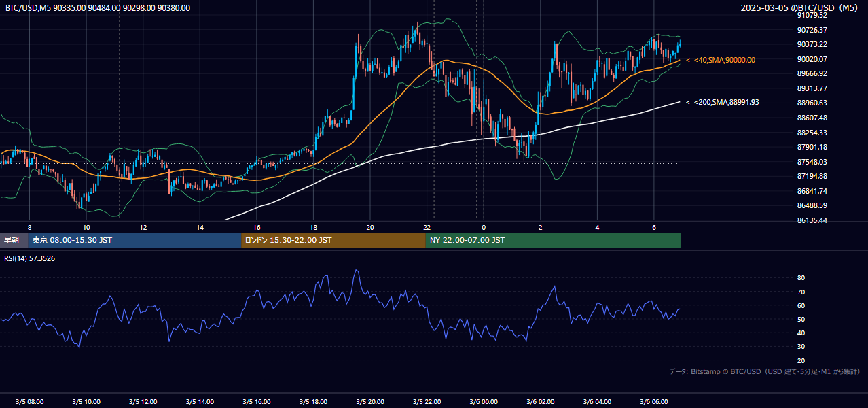Click price axis value 91079.52
Viewport: 868px width, 408px height.
point(812,15)
